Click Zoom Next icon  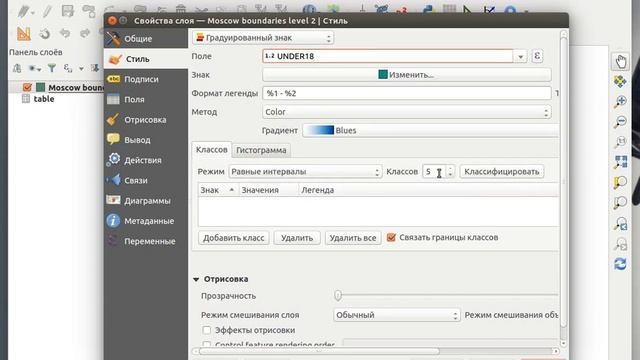click(x=620, y=244)
